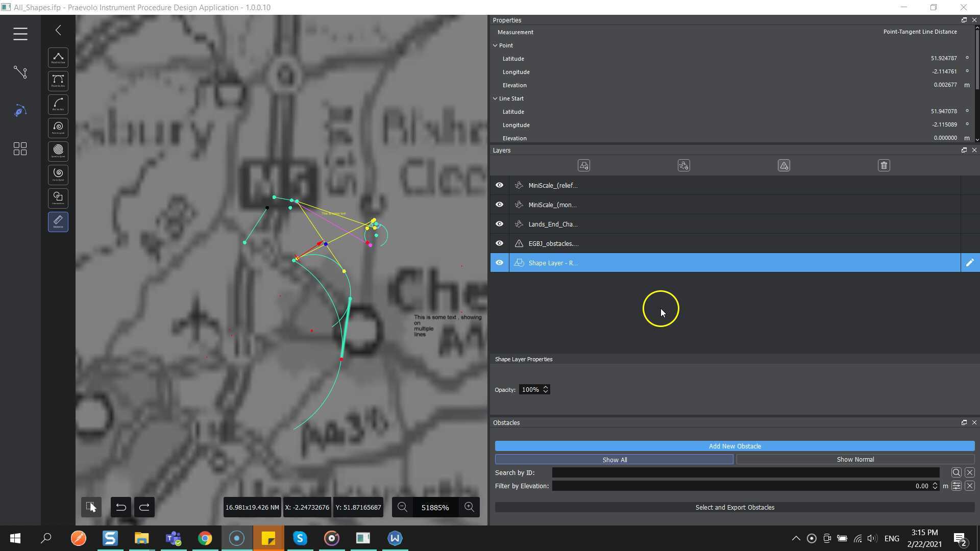Image resolution: width=980 pixels, height=551 pixels.
Task: Click Add New Obstacle button
Action: click(734, 446)
